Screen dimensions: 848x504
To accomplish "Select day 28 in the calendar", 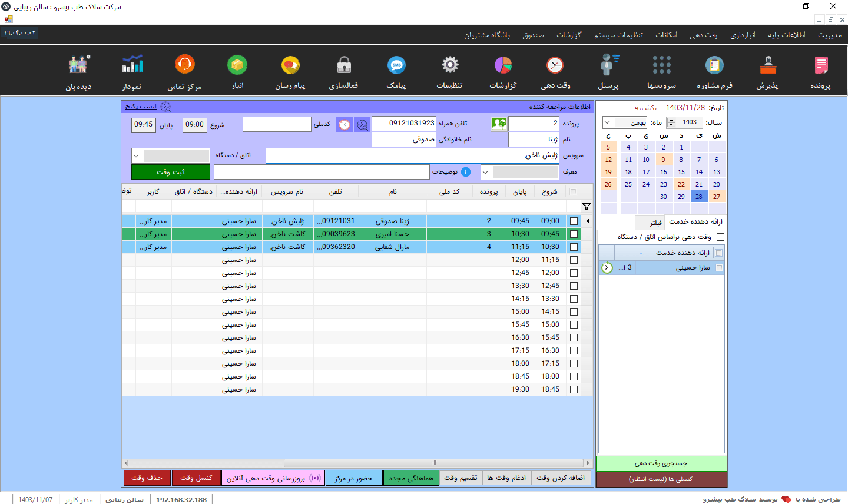I will pos(699,197).
